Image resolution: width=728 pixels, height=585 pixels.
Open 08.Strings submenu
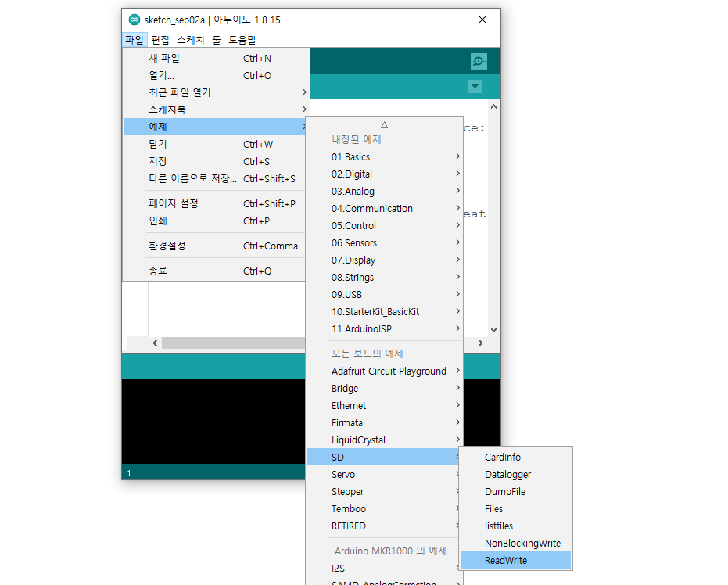385,277
